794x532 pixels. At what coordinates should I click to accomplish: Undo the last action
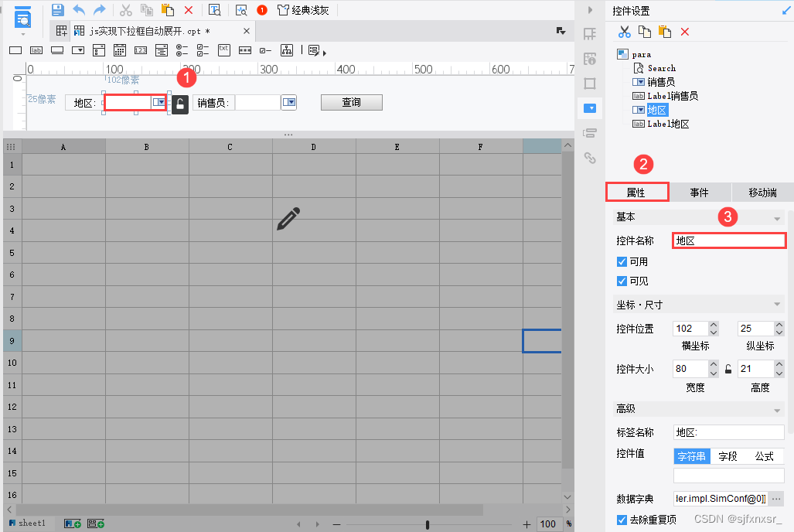pyautogui.click(x=79, y=10)
